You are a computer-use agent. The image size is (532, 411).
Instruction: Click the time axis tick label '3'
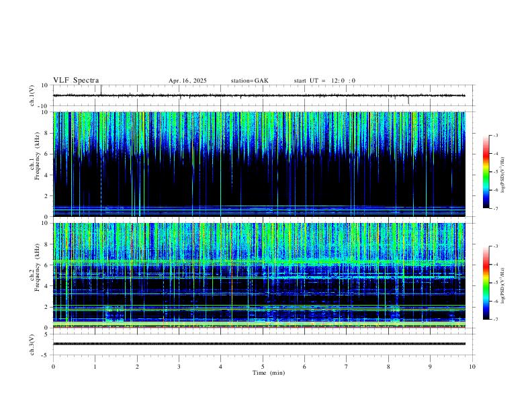pyautogui.click(x=179, y=367)
